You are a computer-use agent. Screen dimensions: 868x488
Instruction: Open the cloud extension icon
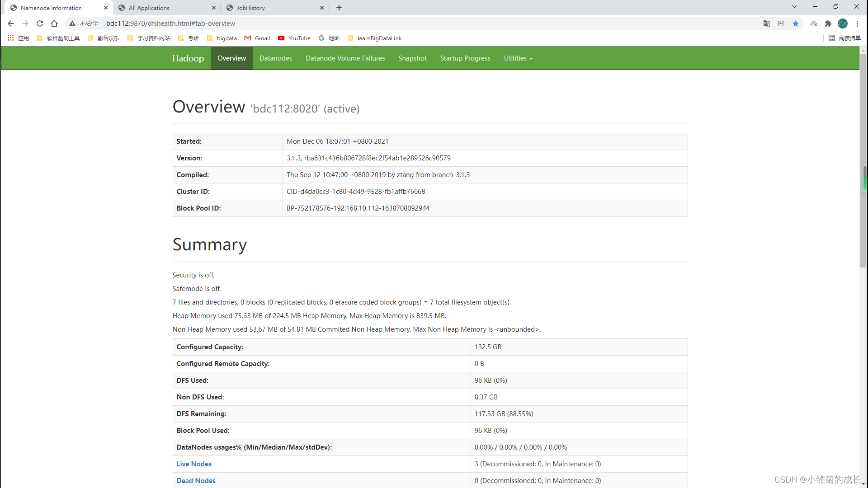click(814, 23)
